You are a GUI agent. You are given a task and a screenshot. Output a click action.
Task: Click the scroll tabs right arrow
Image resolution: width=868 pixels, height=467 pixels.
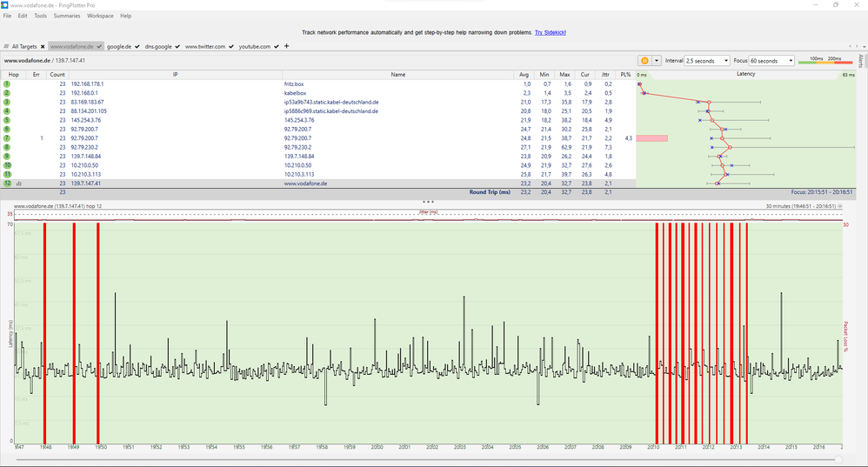(857, 46)
